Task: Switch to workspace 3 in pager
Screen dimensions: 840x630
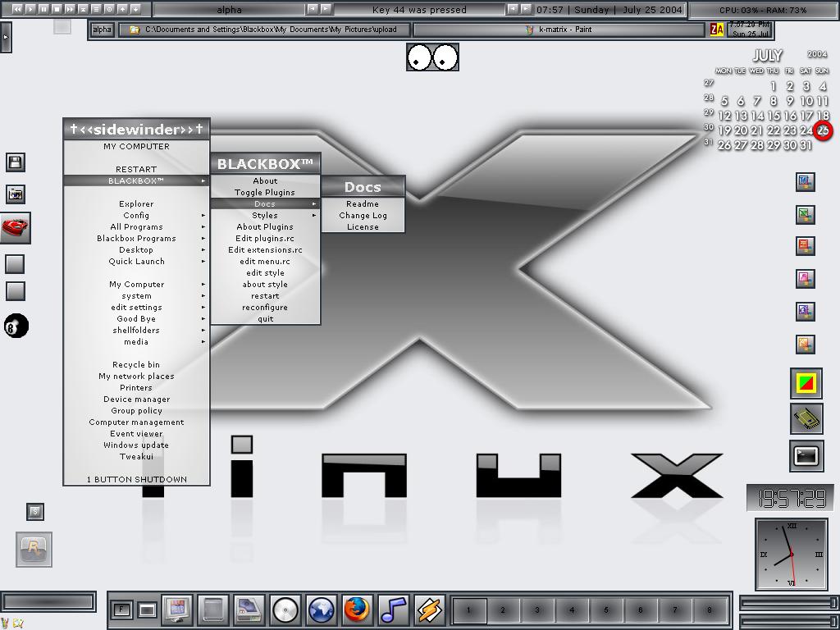Action: (537, 609)
